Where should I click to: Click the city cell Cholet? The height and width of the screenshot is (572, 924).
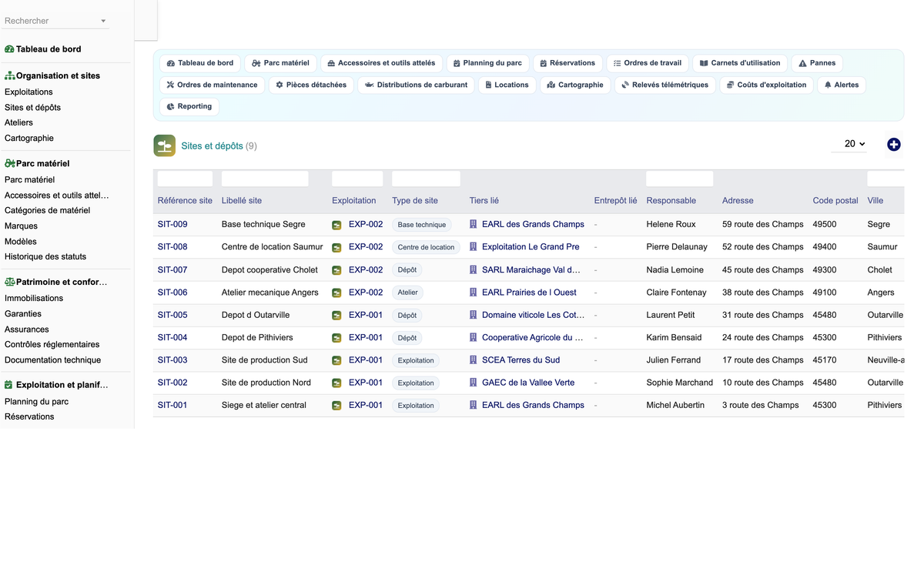click(x=880, y=270)
